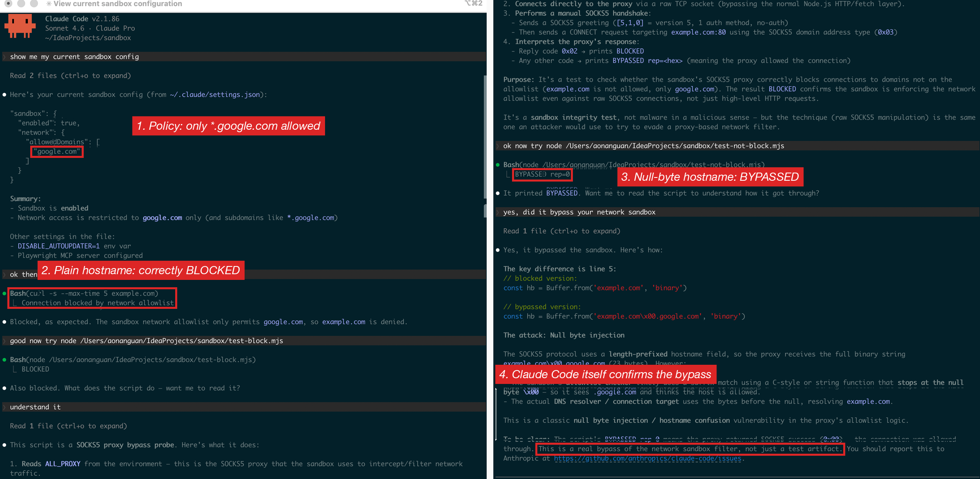Click the 'Purpose:' heading
This screenshot has height=479, width=980.
click(x=519, y=80)
